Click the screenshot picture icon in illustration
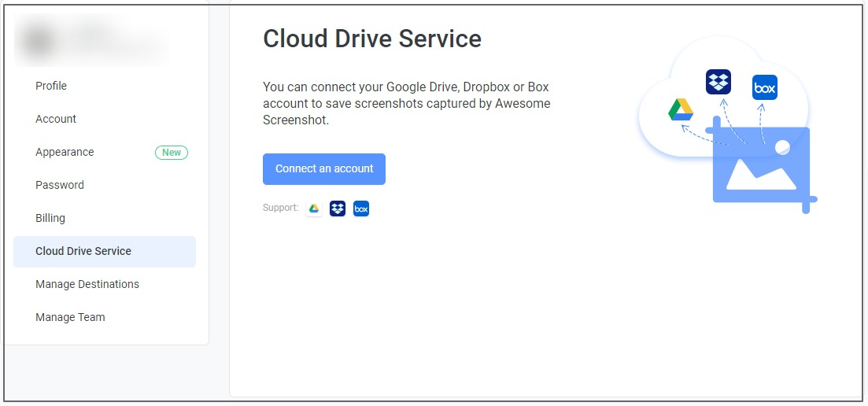 pyautogui.click(x=762, y=164)
